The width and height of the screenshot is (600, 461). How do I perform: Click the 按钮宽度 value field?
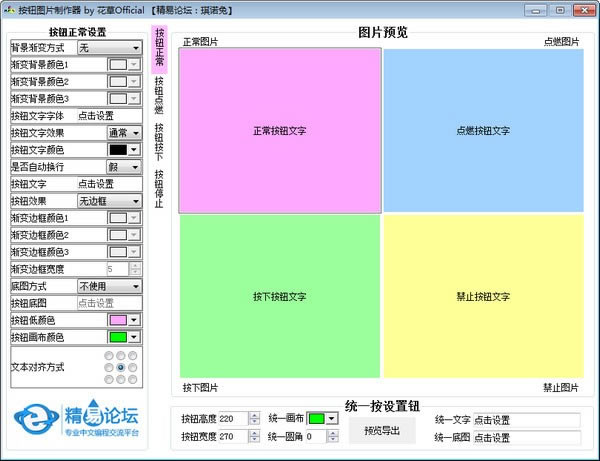coord(233,436)
